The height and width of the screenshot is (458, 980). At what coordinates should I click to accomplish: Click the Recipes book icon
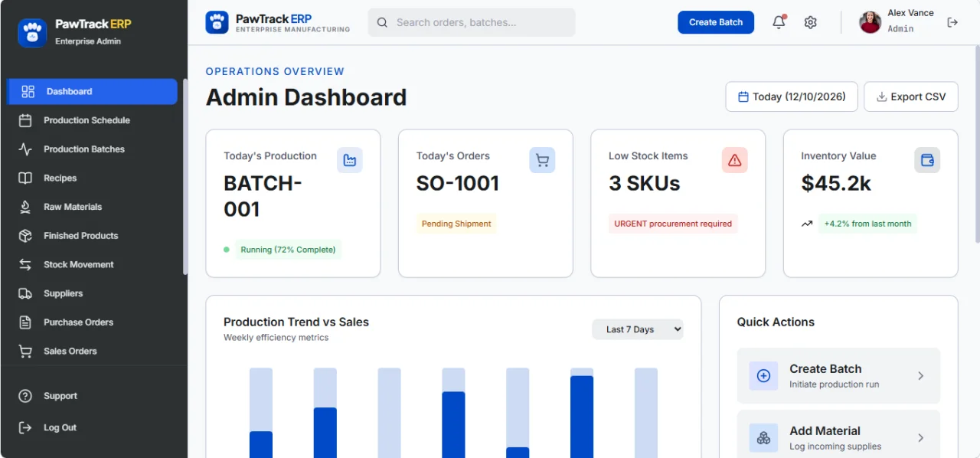25,178
